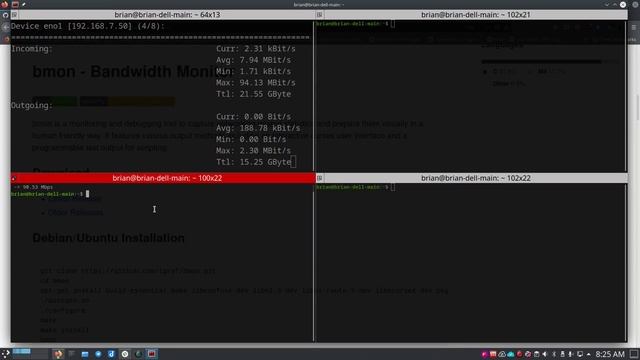Focus the top-right terminal prompt
The height and width of the screenshot is (360, 640).
(x=355, y=24)
